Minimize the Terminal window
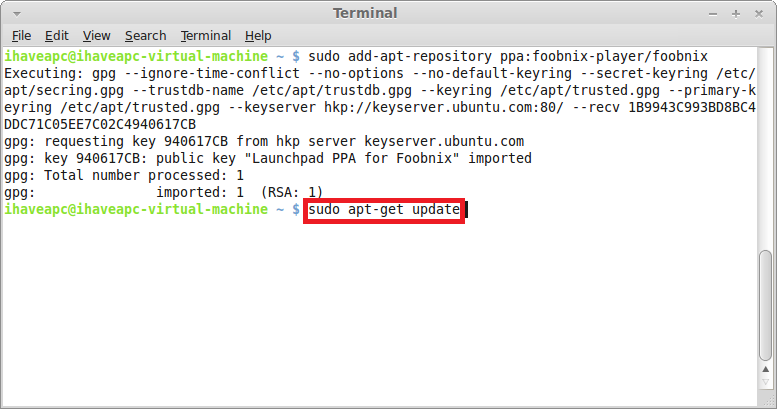The height and width of the screenshot is (409, 777). pos(713,14)
